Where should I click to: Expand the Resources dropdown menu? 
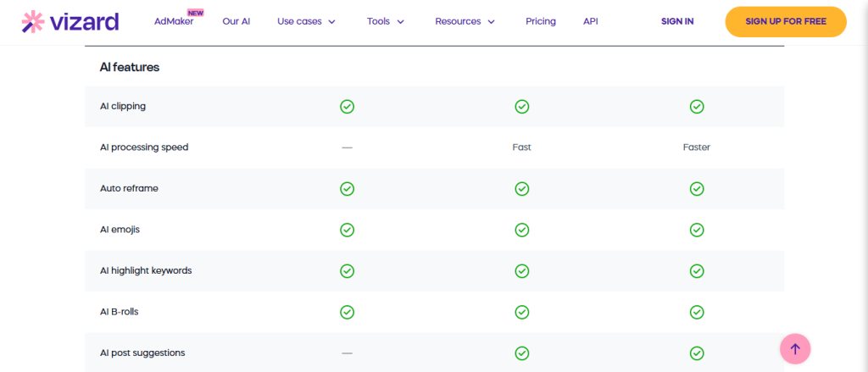465,22
